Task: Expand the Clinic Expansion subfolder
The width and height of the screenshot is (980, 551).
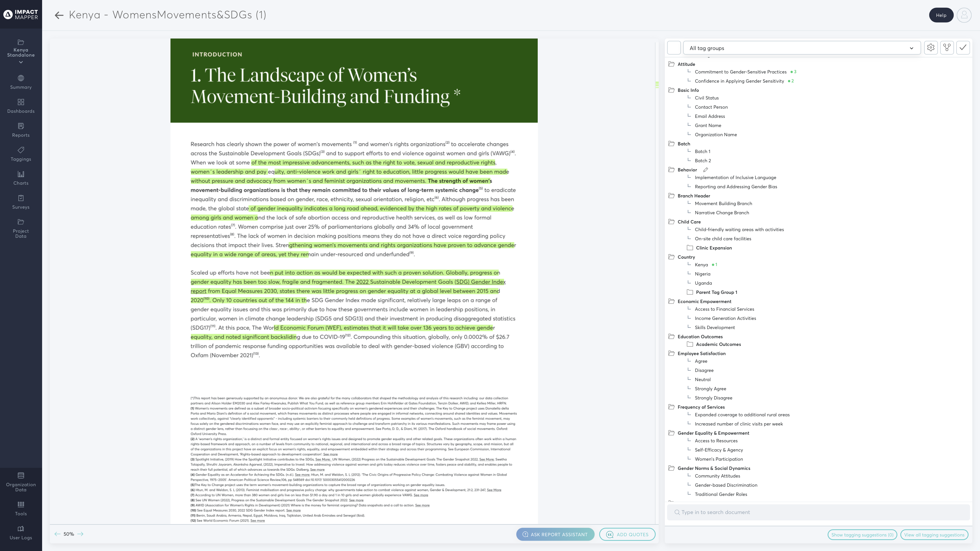Action: click(690, 248)
